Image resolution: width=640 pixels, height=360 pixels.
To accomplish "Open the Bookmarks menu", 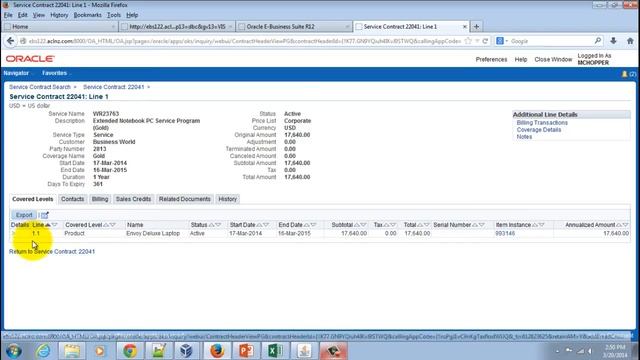I will tap(87, 15).
